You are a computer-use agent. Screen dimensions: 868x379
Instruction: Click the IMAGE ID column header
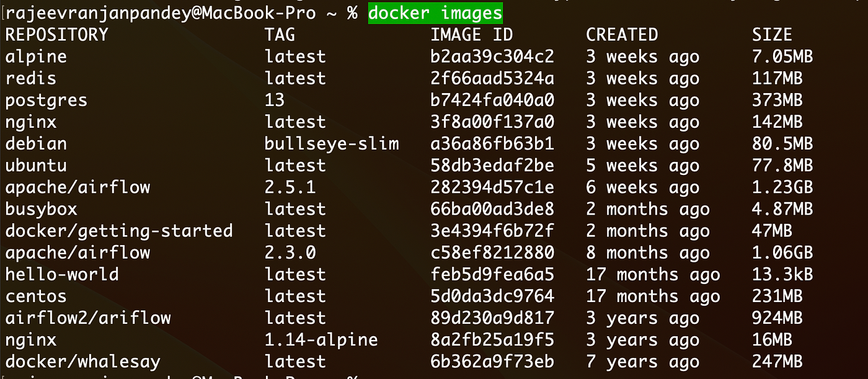[472, 35]
